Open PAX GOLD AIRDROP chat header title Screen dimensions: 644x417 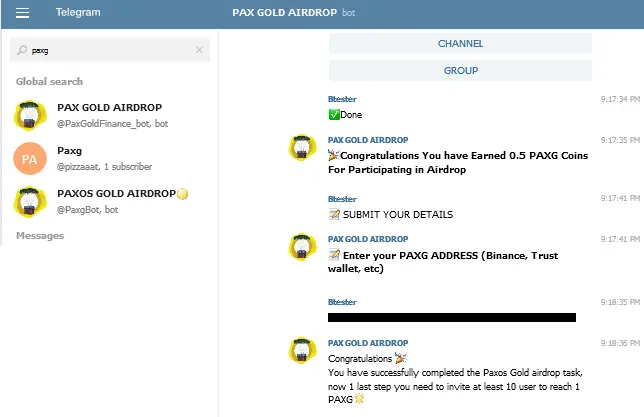pos(284,13)
